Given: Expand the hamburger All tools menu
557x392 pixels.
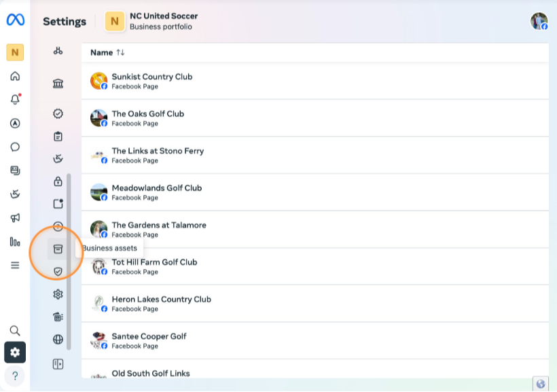Looking at the screenshot, I should (15, 265).
